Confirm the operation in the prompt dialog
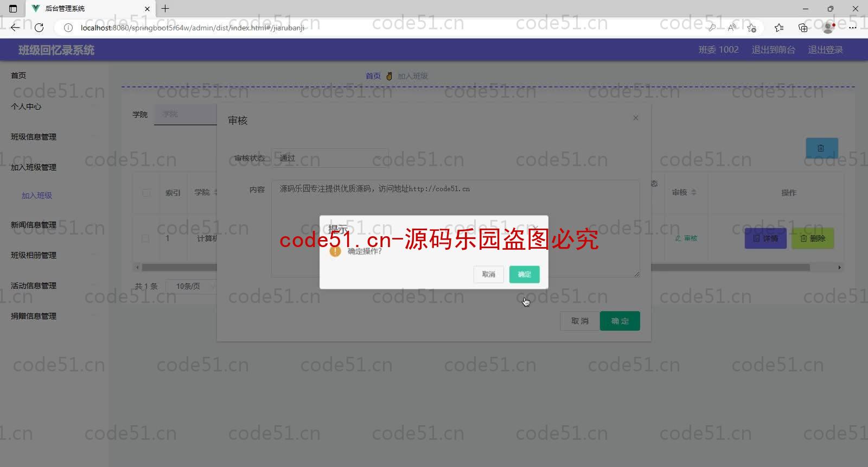Viewport: 868px width, 467px height. pyautogui.click(x=524, y=274)
